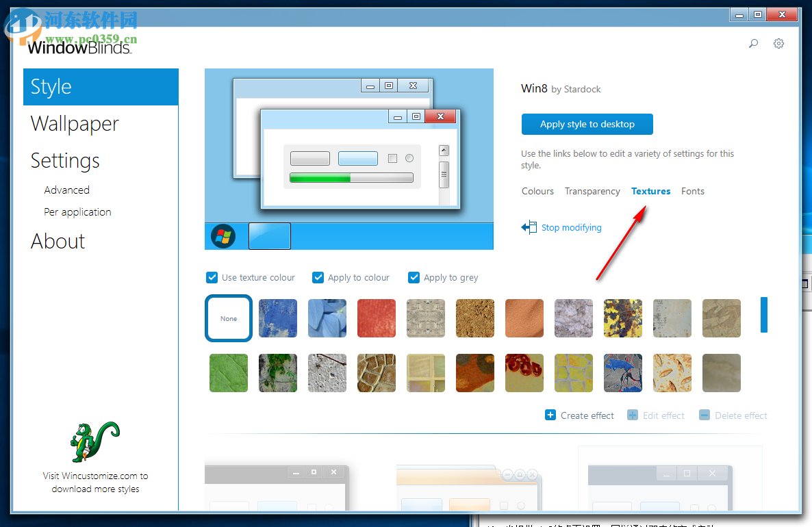Open the About page

click(58, 241)
